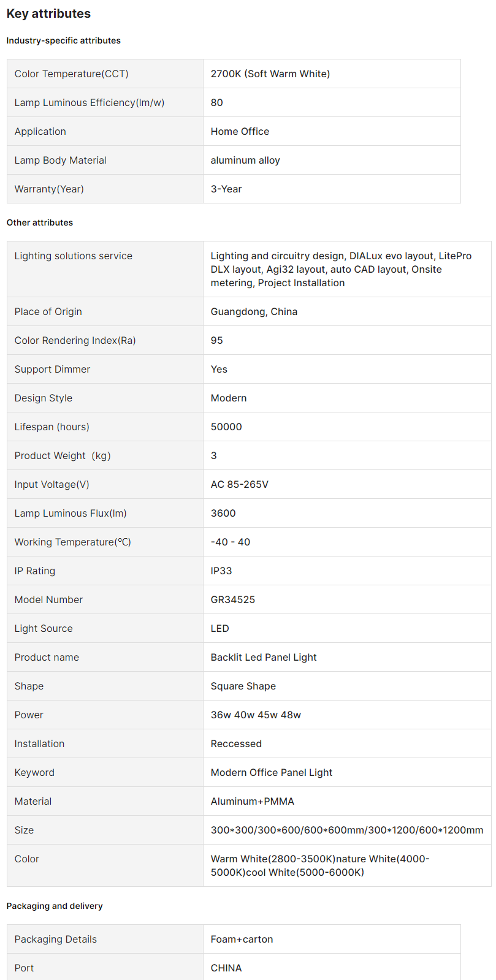496x980 pixels.
Task: Click the Packaging and delivery subheading
Action: click(x=55, y=906)
